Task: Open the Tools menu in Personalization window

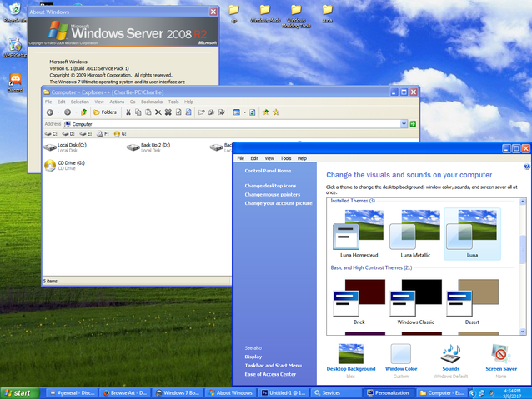Action: pos(285,157)
